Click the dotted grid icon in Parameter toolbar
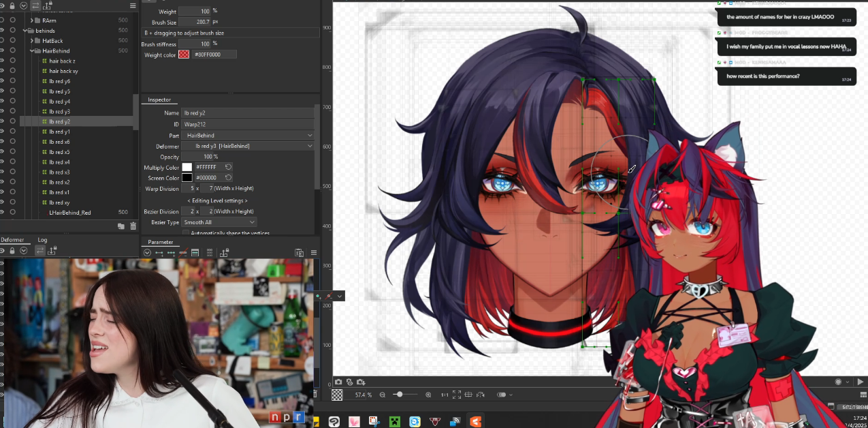This screenshot has width=868, height=428. pyautogui.click(x=210, y=253)
